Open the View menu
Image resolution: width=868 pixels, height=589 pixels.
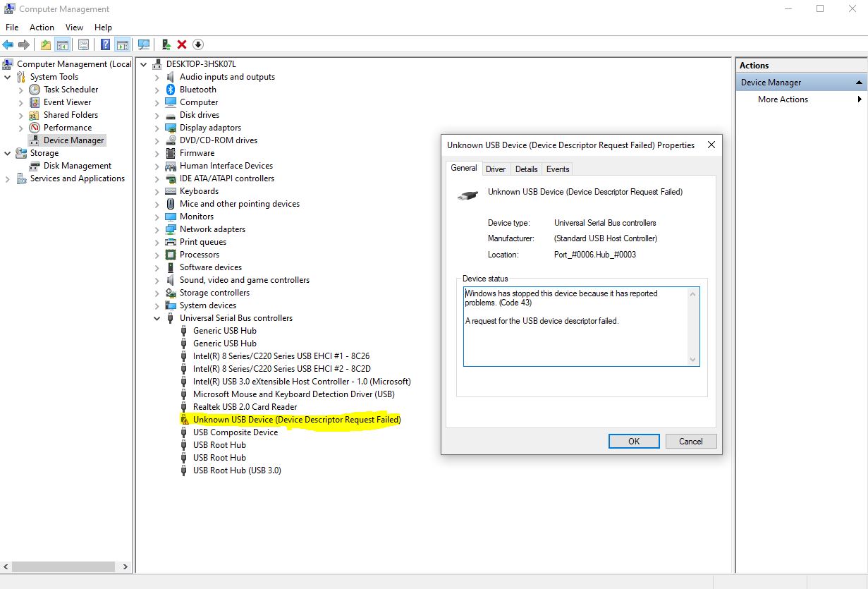tap(74, 28)
